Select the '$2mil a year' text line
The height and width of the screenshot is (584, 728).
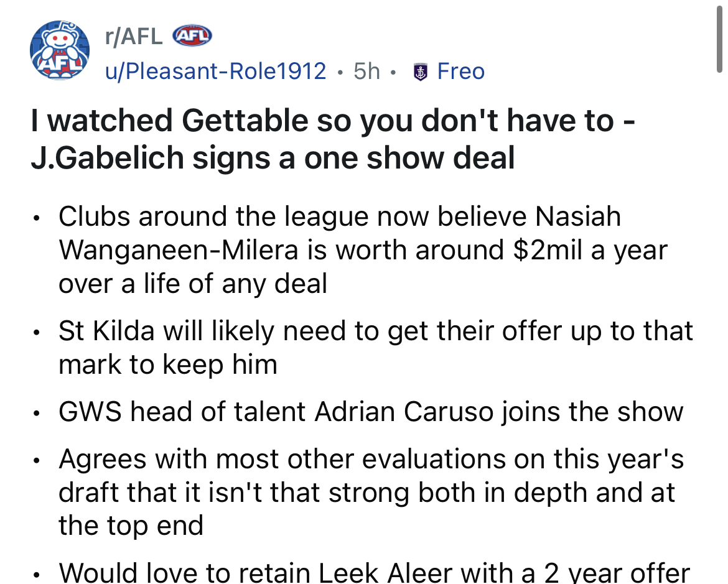(x=363, y=250)
